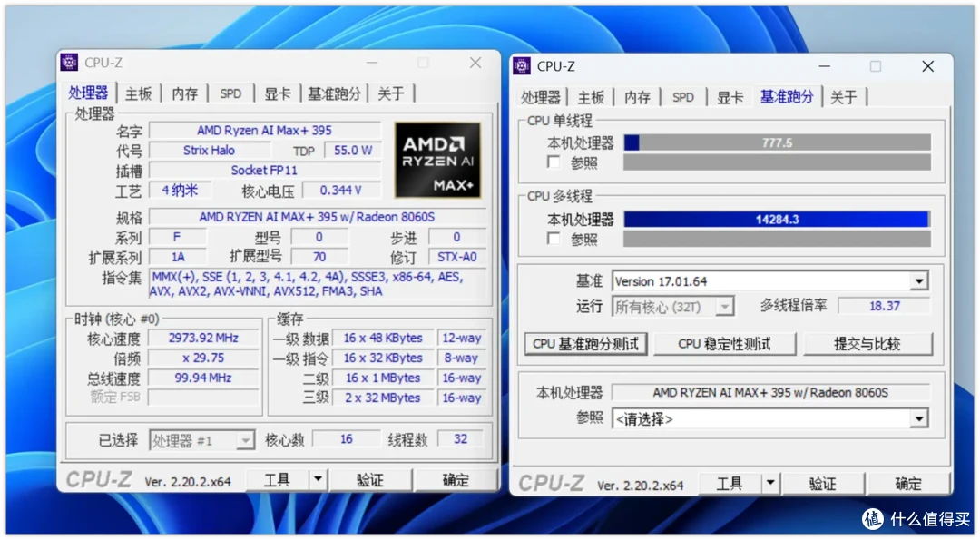
Task: Click the 确定 button in left window
Action: pos(456,479)
